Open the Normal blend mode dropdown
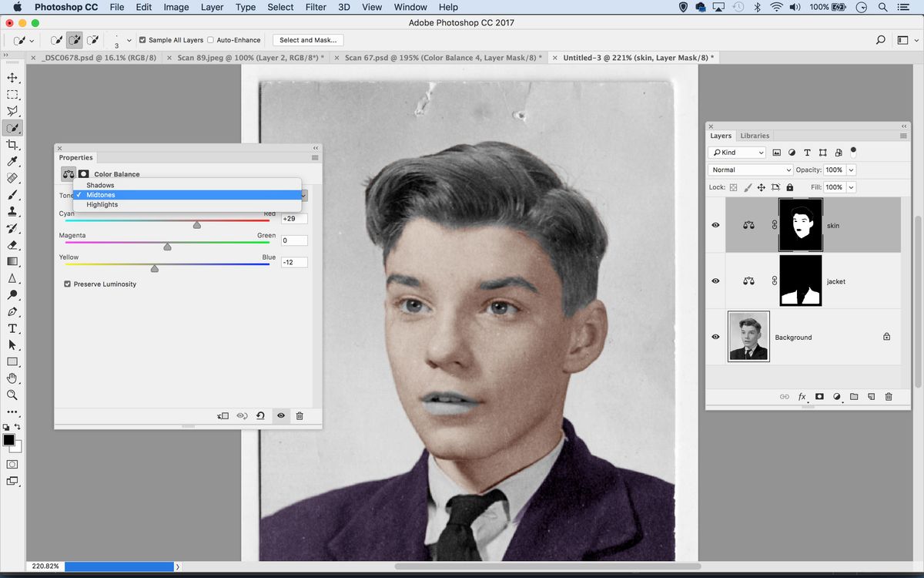Image resolution: width=924 pixels, height=578 pixels. click(x=750, y=170)
